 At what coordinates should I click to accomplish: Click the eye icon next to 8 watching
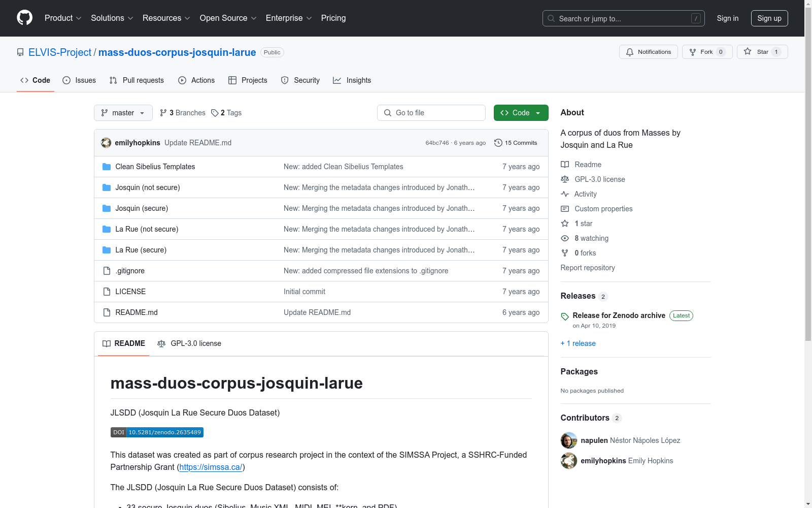[565, 238]
